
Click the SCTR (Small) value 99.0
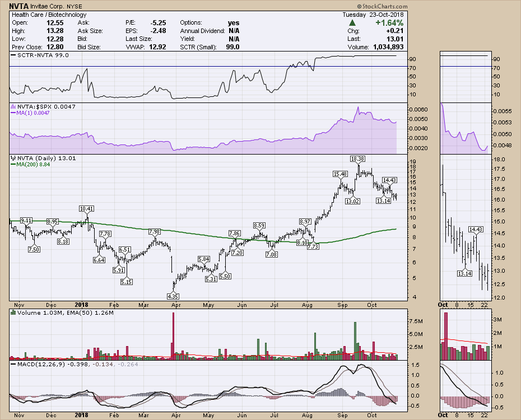232,47
